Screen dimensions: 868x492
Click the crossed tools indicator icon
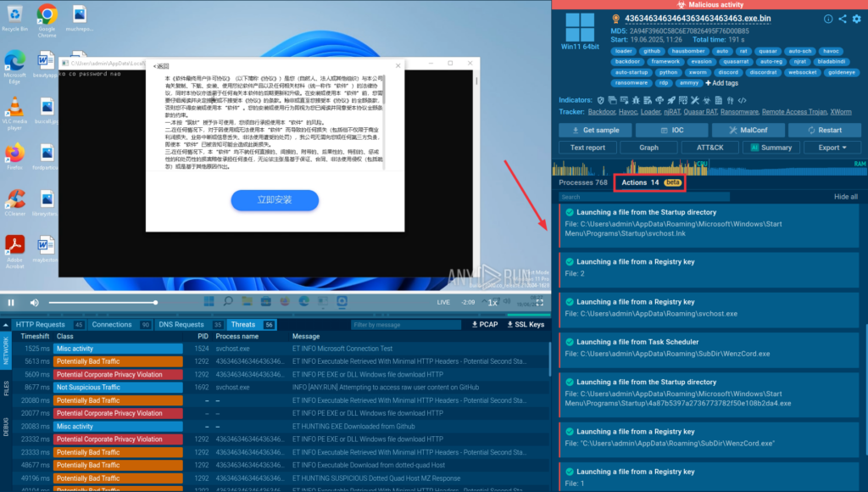(695, 100)
